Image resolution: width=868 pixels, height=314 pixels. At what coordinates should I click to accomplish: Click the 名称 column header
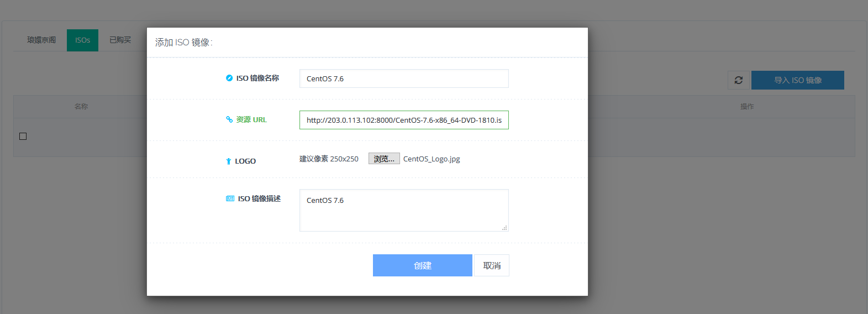[81, 107]
